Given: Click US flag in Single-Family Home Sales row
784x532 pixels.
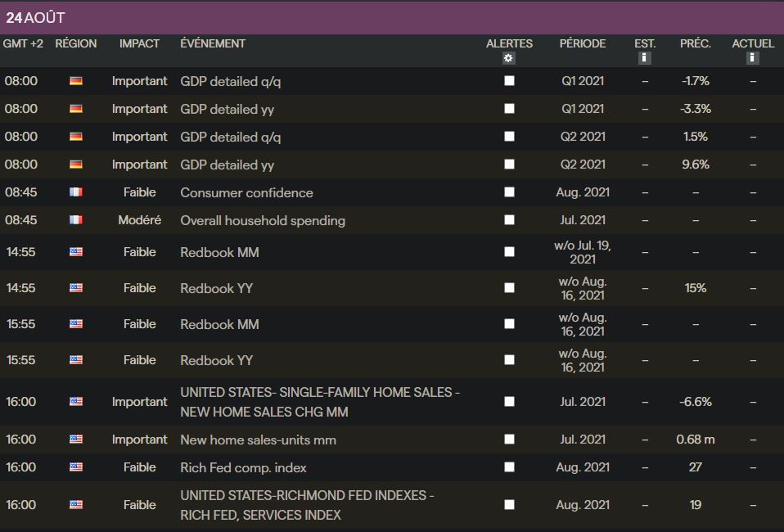Looking at the screenshot, I should pyautogui.click(x=76, y=402).
